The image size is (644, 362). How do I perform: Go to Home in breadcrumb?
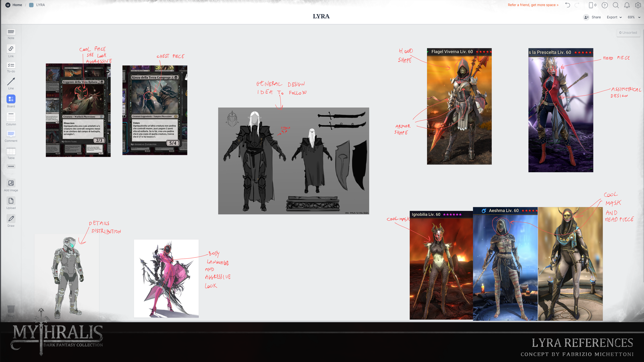(17, 5)
